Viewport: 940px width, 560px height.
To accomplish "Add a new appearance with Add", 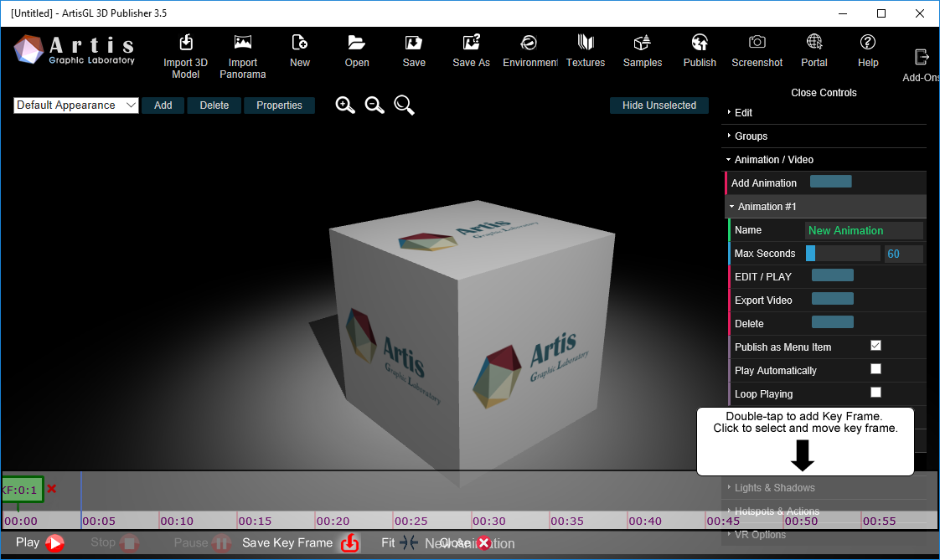I will pyautogui.click(x=163, y=105).
